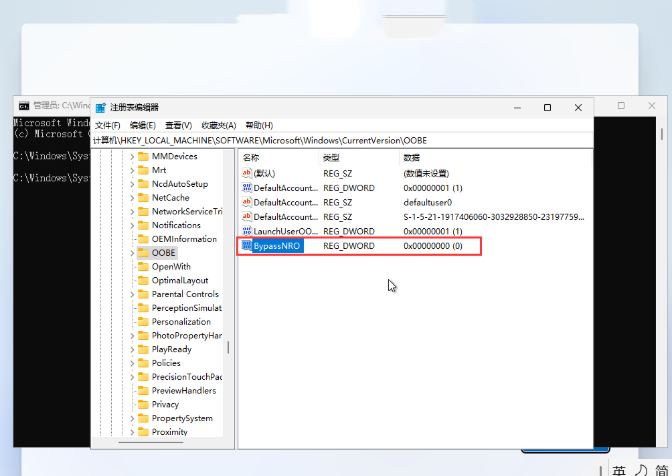Click the registry address path bar
Screen dimensions: 672x476
coord(342,141)
